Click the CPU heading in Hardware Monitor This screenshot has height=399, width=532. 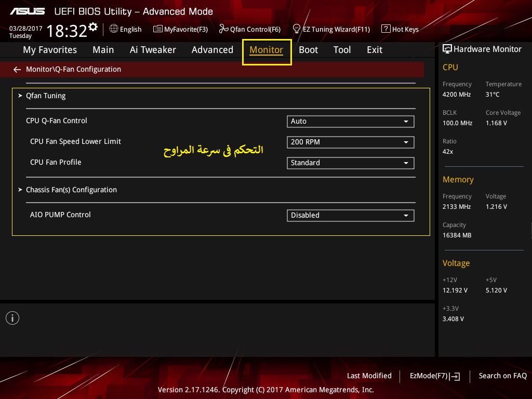(450, 67)
